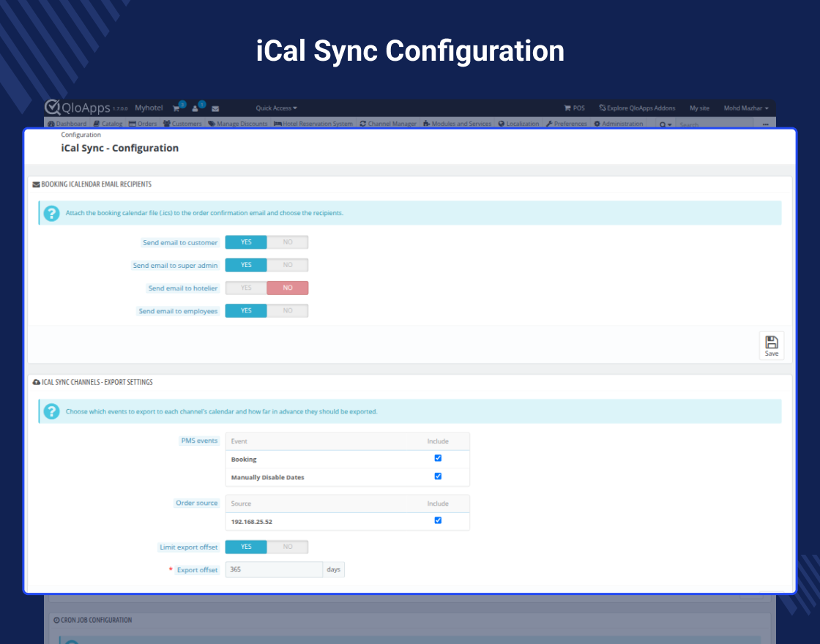The width and height of the screenshot is (820, 644).
Task: Open the Channel Manager menu
Action: (x=388, y=124)
